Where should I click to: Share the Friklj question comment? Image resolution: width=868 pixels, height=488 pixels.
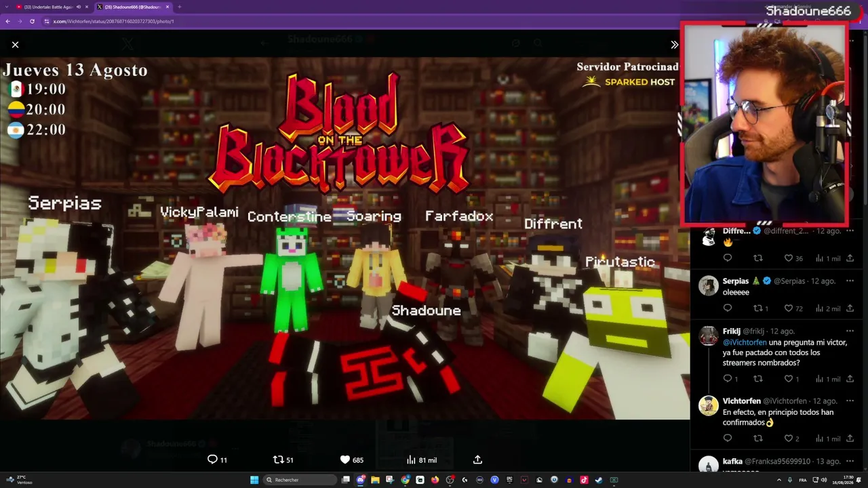click(850, 379)
